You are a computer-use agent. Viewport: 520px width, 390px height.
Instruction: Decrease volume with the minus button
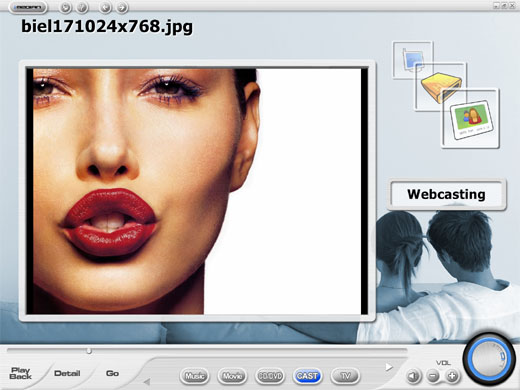click(433, 377)
